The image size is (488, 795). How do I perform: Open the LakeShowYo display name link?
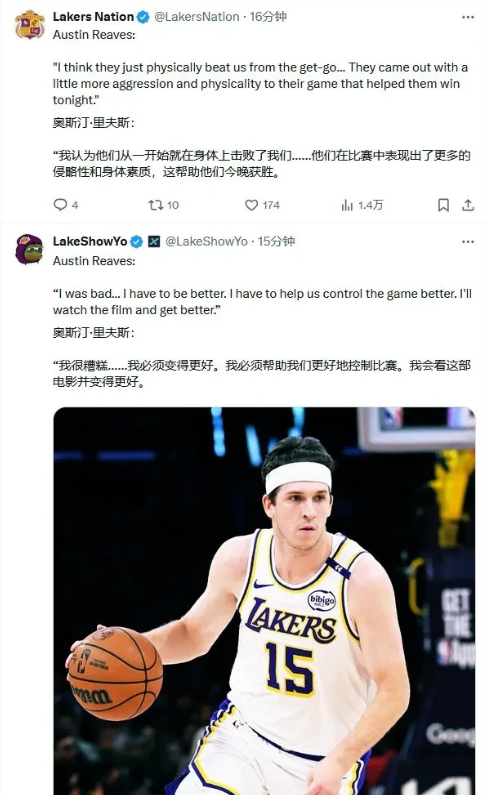point(90,241)
